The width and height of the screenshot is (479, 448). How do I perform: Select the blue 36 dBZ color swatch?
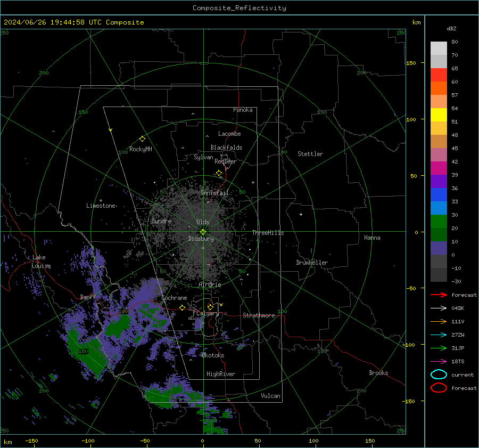click(x=439, y=194)
